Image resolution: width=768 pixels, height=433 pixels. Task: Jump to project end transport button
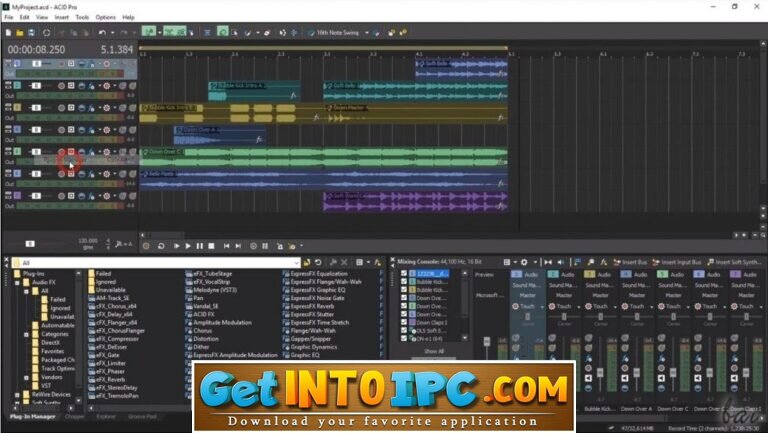click(238, 246)
